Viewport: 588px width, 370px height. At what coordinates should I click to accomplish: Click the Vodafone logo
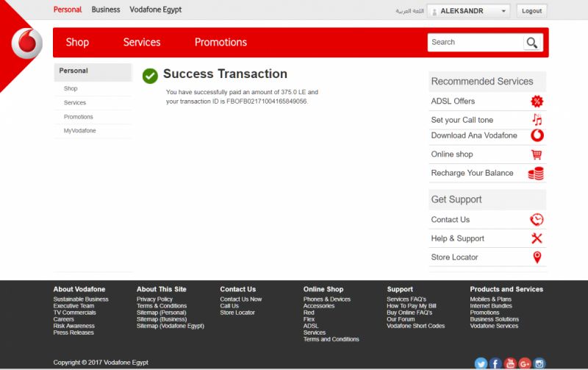pos(27,43)
